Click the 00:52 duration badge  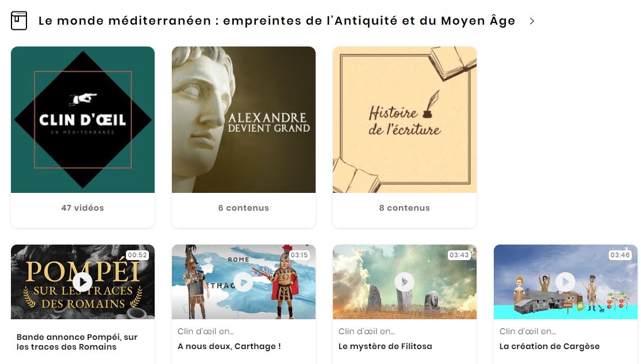coord(137,255)
